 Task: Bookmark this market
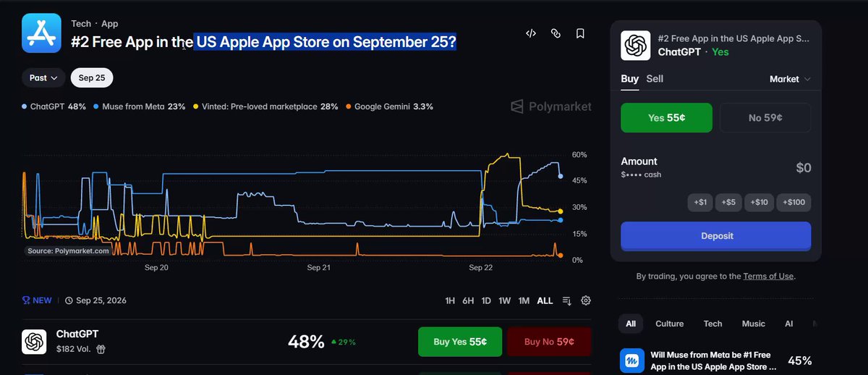tap(580, 33)
